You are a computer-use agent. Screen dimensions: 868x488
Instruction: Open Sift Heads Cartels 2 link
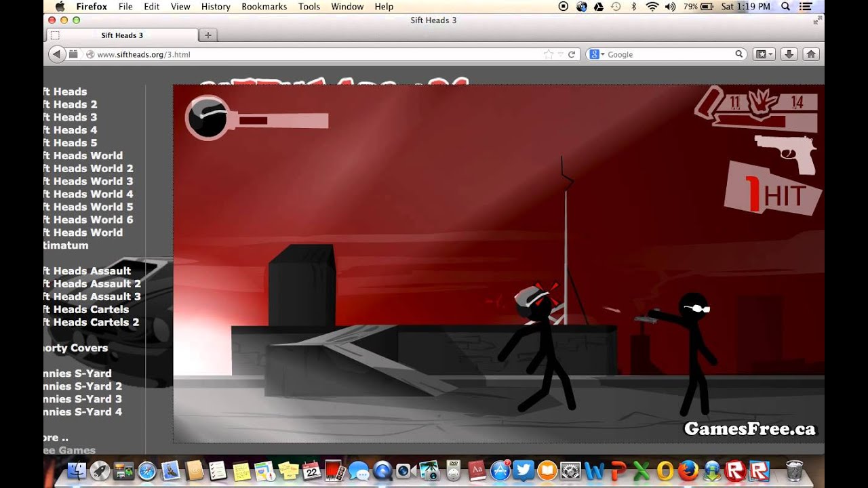[91, 323]
